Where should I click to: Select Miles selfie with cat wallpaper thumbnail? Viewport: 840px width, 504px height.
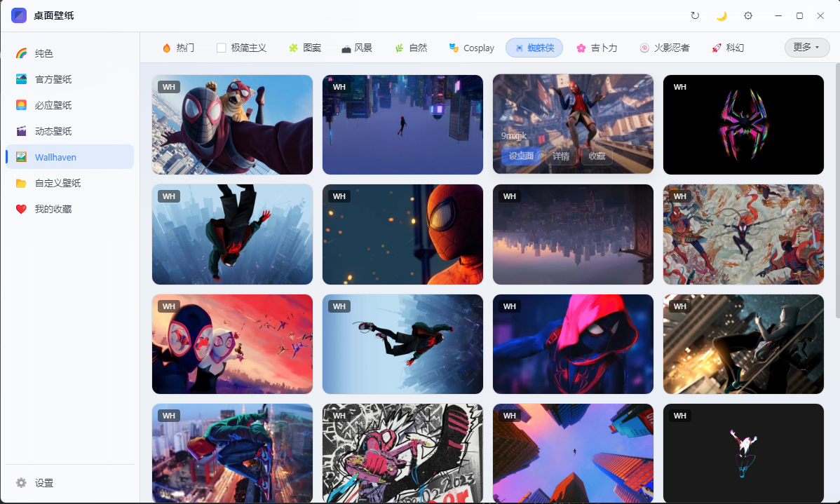click(232, 124)
